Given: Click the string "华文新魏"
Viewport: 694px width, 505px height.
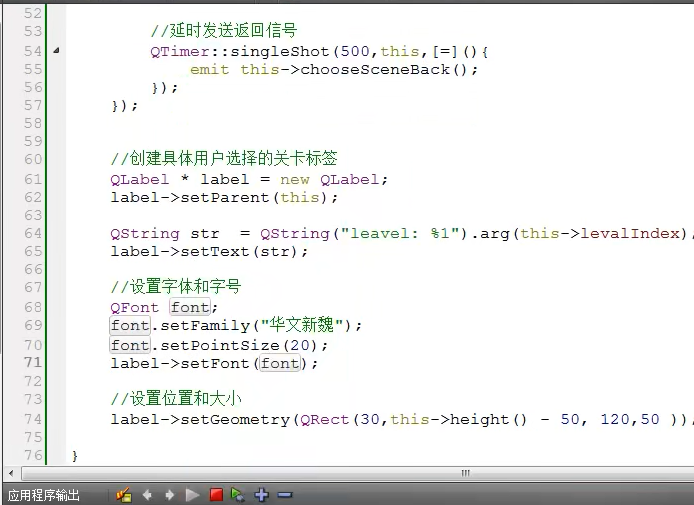Looking at the screenshot, I should pyautogui.click(x=302, y=326).
